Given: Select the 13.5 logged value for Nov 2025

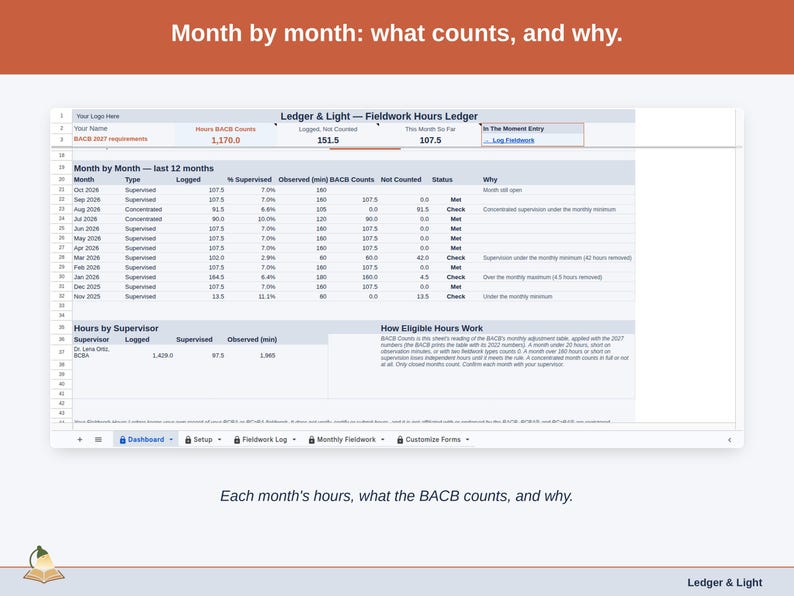Looking at the screenshot, I should pos(218,297).
